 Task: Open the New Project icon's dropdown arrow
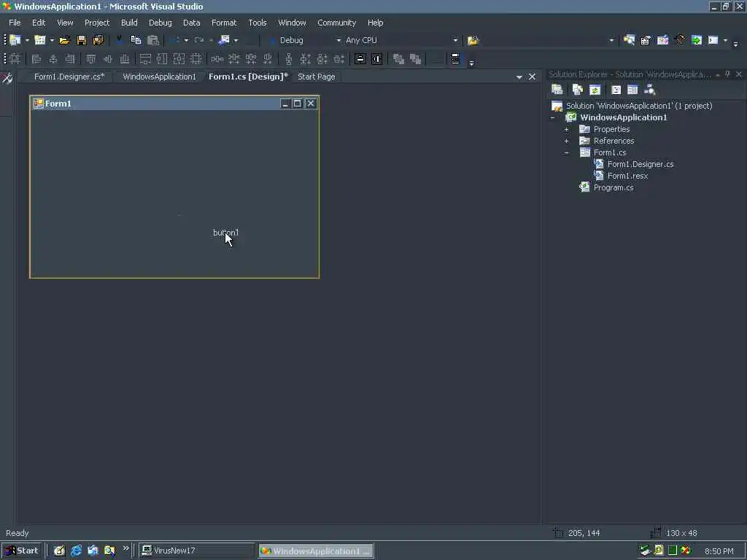[x=27, y=41]
